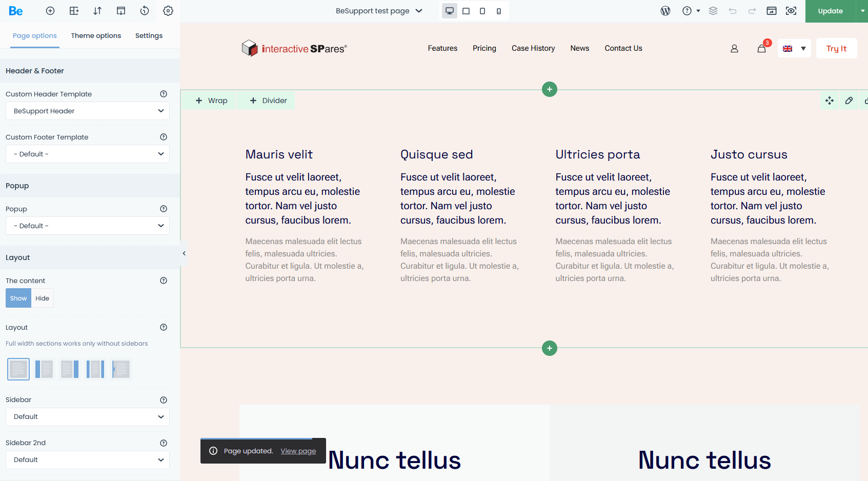Viewport: 868px width, 481px height.
Task: Add a Divider to the section
Action: pos(268,101)
